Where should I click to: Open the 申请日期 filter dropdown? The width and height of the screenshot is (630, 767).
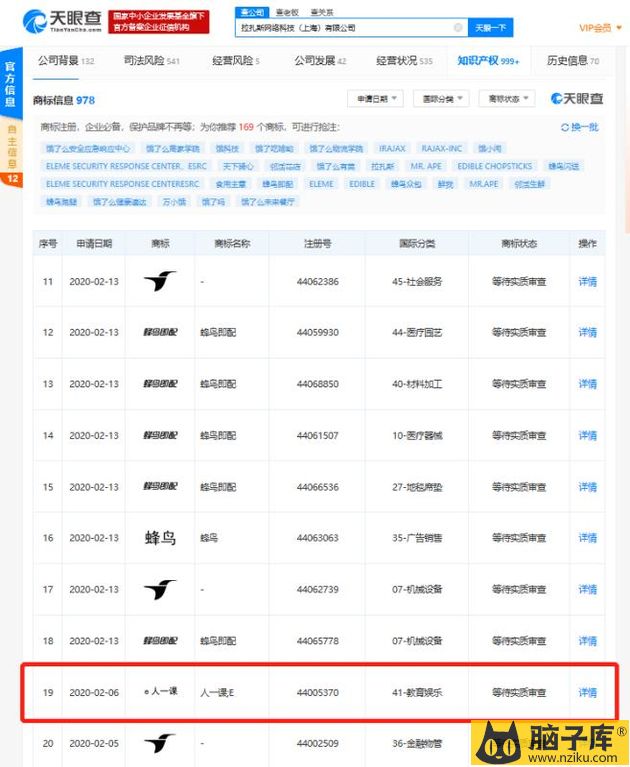pyautogui.click(x=375, y=99)
